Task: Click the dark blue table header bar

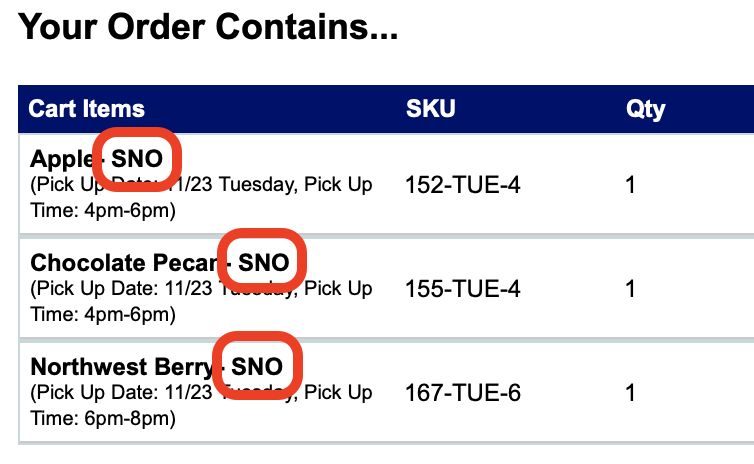Action: tap(540, 109)
